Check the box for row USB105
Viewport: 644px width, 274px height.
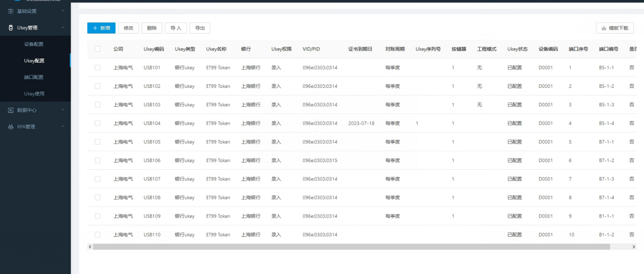pyautogui.click(x=98, y=142)
